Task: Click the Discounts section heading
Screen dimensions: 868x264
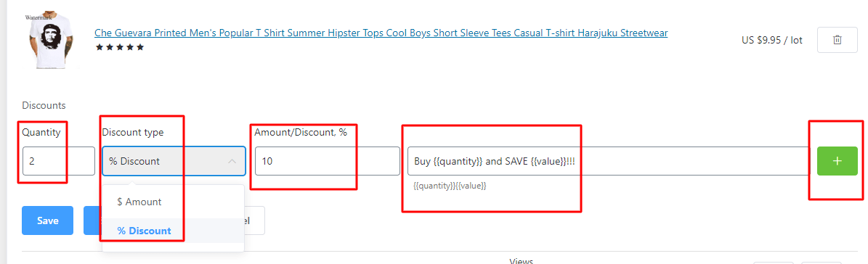Action: click(x=44, y=105)
